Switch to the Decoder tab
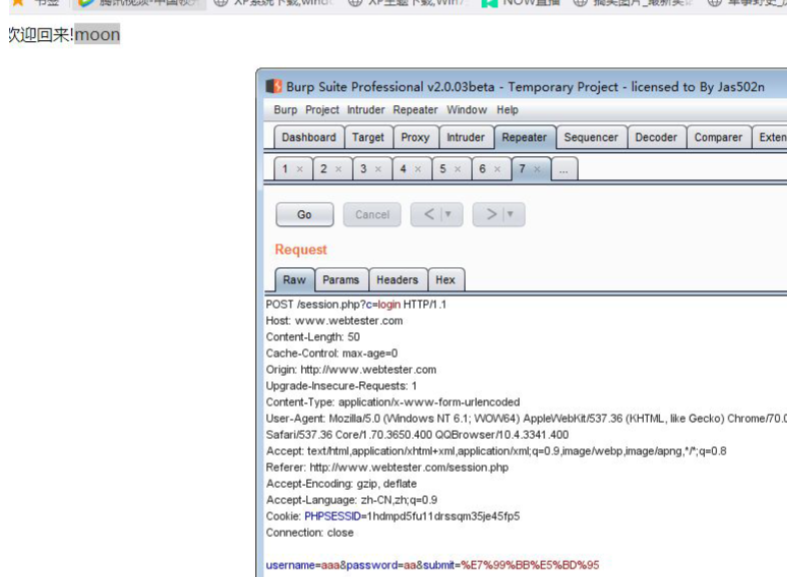Image resolution: width=787 pixels, height=577 pixels. point(656,138)
